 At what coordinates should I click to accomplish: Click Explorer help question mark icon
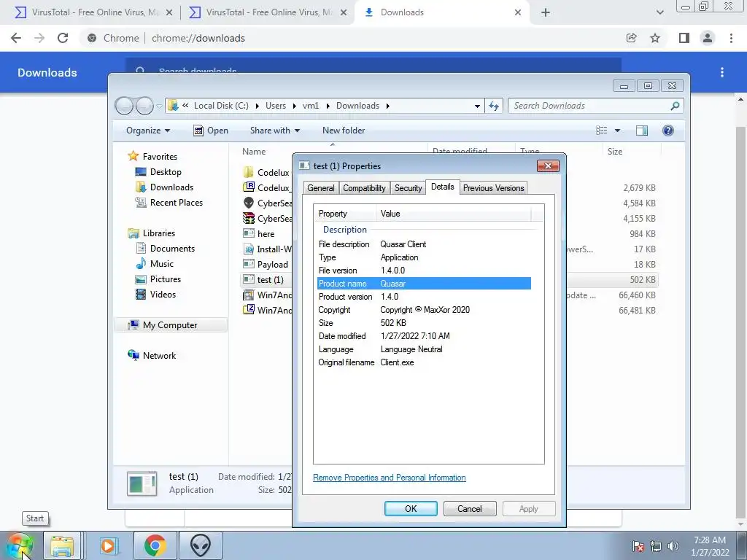click(668, 131)
